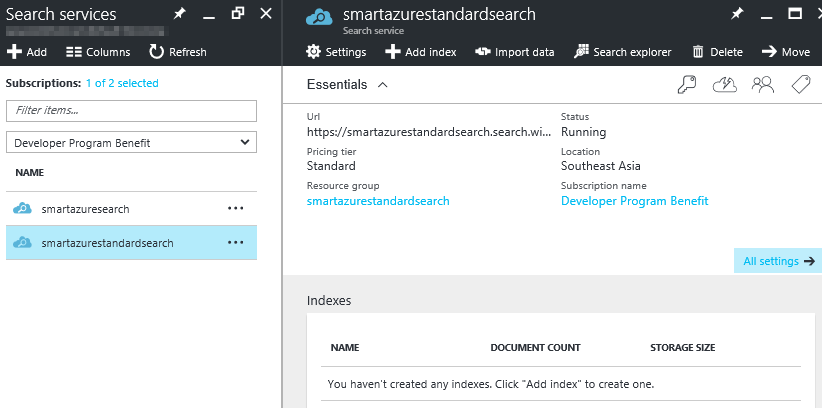The height and width of the screenshot is (408, 822).
Task: Delete the search service
Action: click(x=717, y=52)
